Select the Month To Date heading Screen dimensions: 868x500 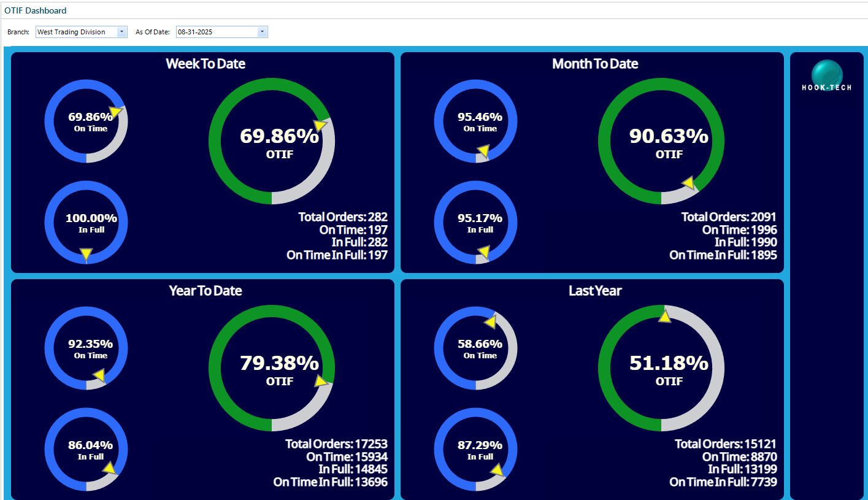(x=595, y=64)
